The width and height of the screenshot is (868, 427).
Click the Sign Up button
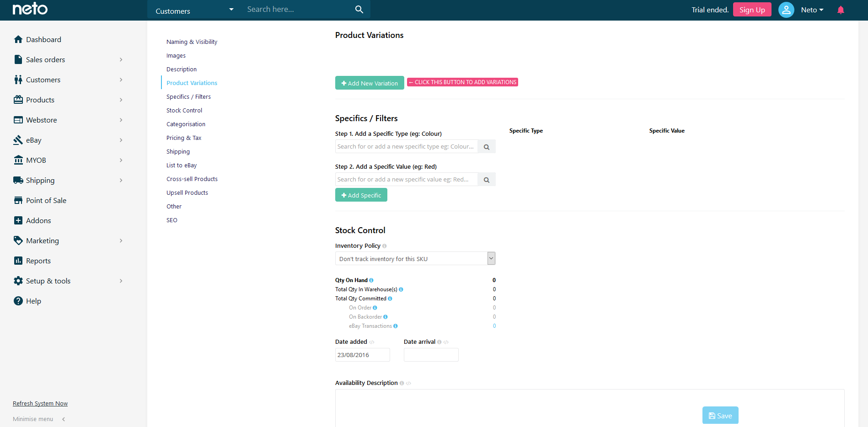tap(752, 10)
